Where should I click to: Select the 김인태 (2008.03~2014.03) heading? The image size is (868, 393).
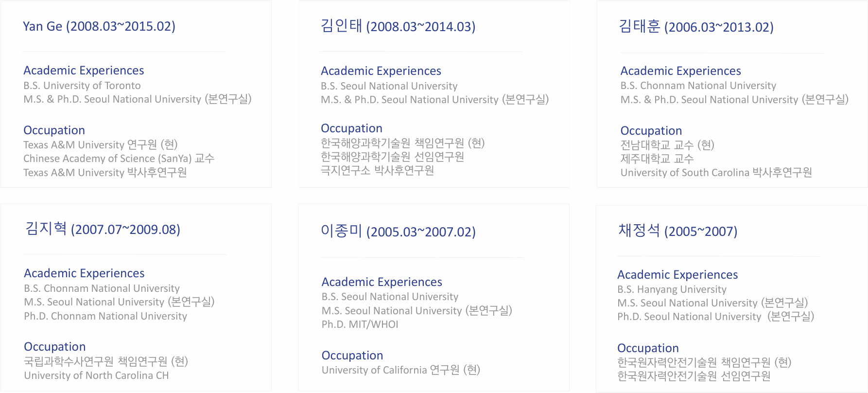click(398, 26)
